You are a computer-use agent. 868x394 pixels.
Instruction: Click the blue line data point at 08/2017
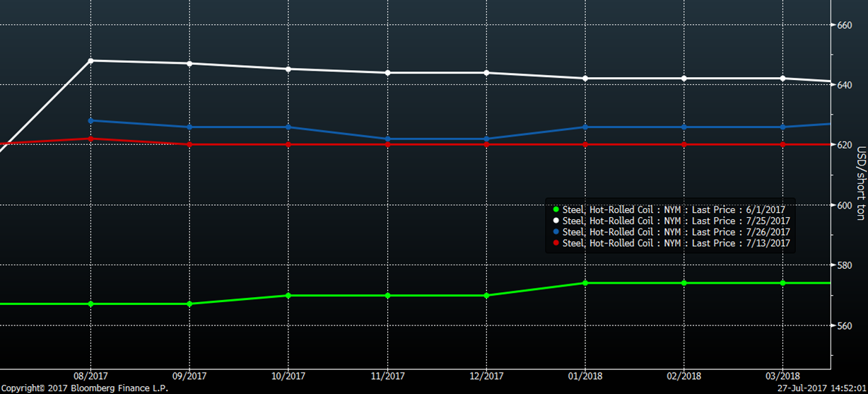click(90, 120)
